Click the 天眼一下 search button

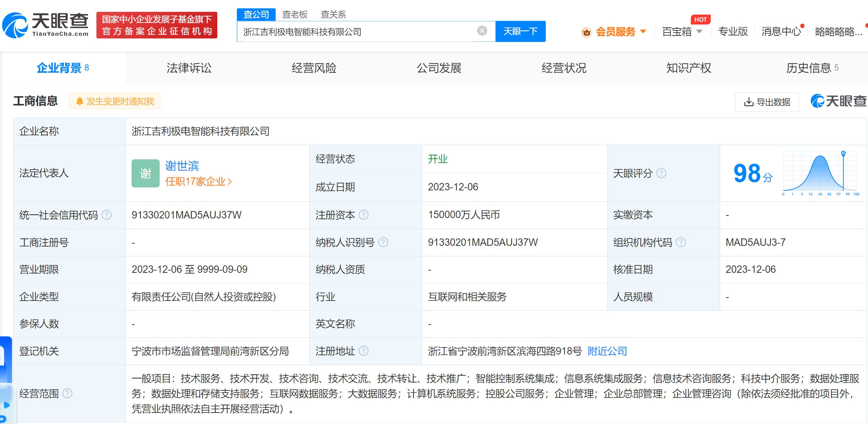(520, 31)
